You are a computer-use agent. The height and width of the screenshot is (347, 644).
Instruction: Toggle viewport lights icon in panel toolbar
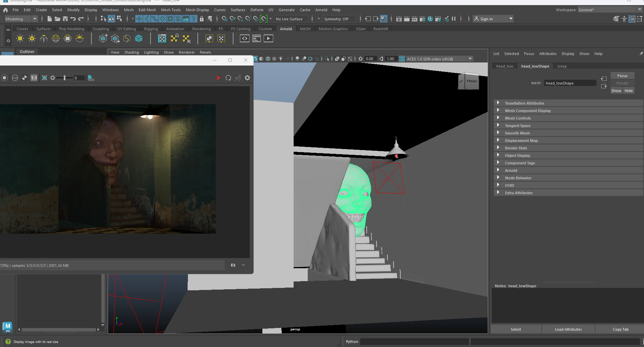point(281,59)
